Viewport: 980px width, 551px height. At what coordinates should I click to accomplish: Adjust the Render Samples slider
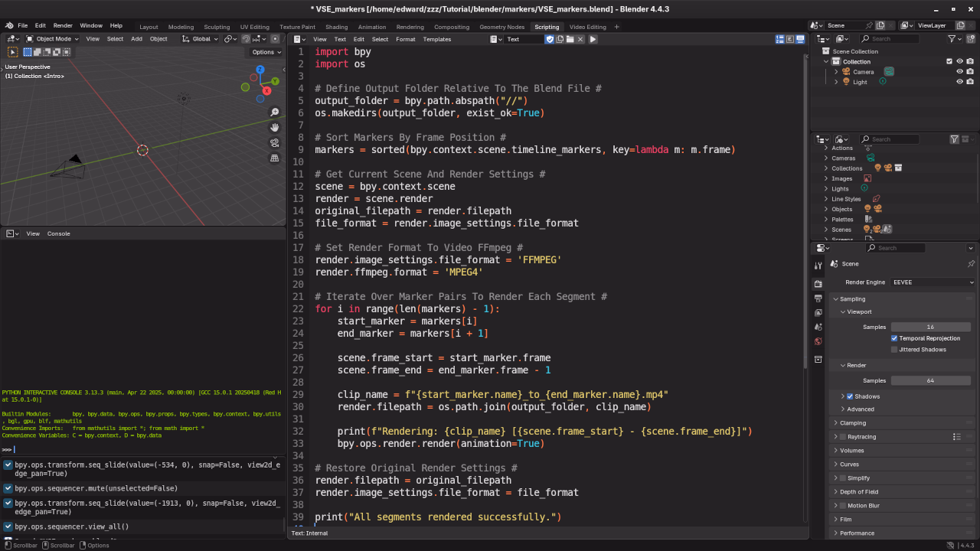click(930, 380)
